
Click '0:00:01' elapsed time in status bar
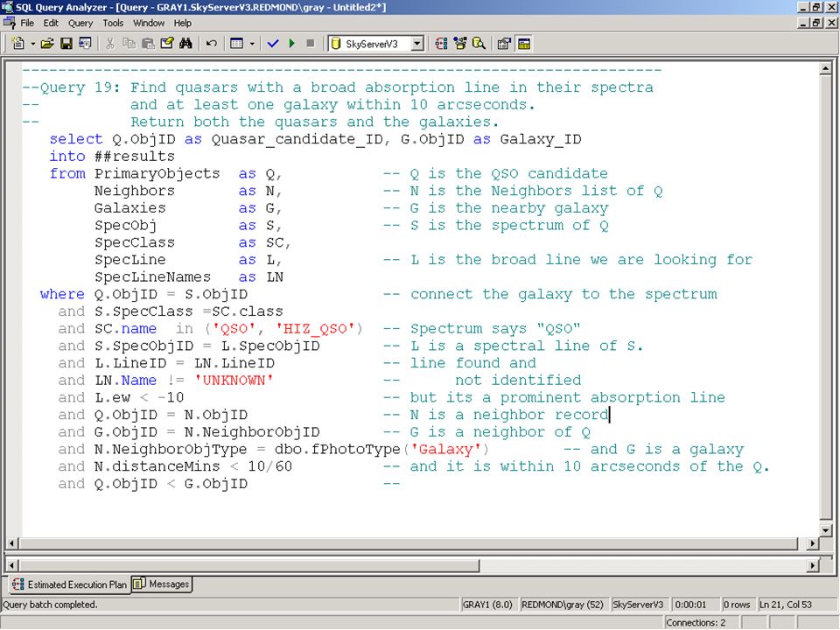coord(690,605)
